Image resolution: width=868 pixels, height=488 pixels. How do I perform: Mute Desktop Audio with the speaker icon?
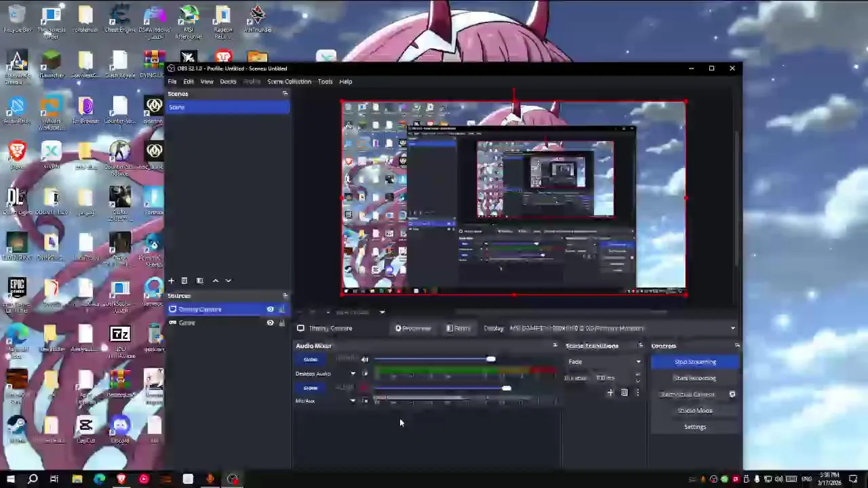click(x=365, y=359)
